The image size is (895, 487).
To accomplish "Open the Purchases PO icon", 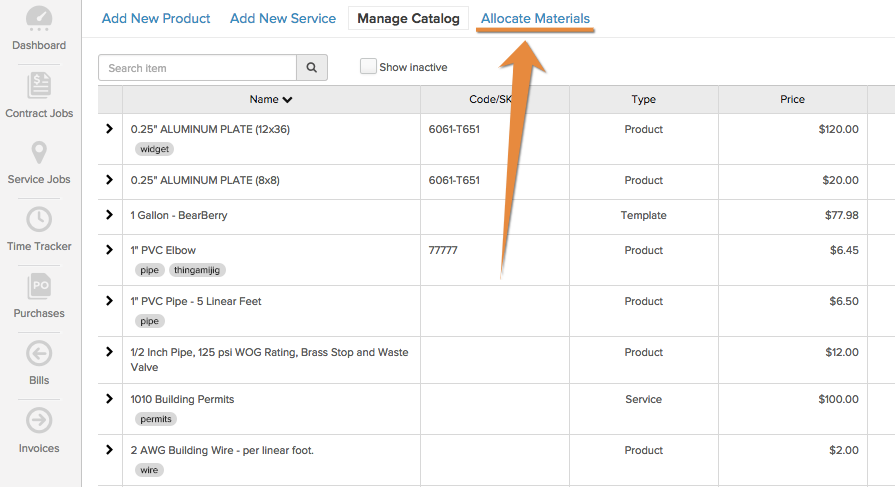I will [x=39, y=286].
